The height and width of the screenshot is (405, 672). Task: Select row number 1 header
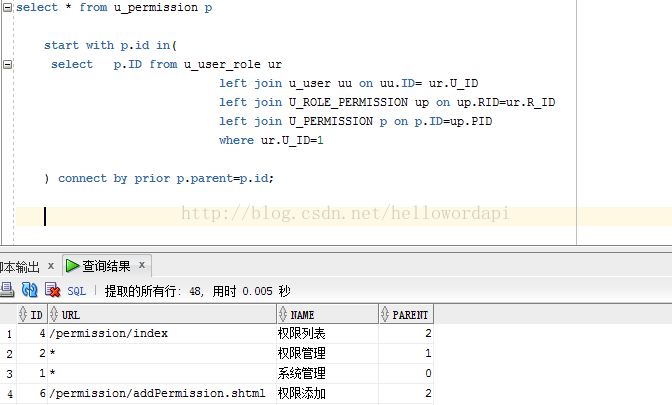point(9,333)
